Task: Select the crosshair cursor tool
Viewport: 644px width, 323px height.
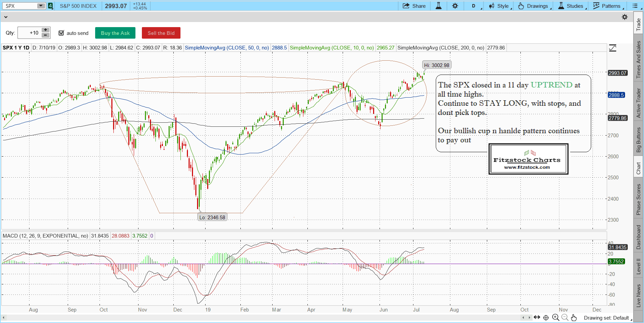Action: pyautogui.click(x=546, y=318)
